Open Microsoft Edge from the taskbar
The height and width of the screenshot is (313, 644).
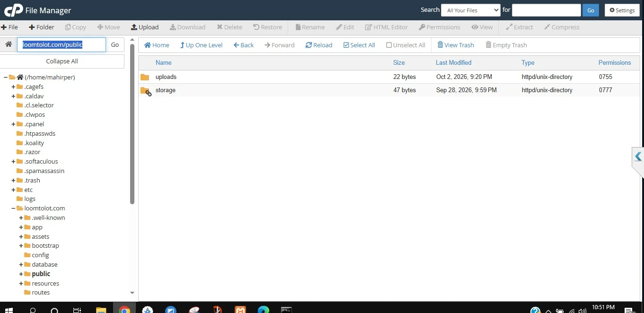(x=264, y=310)
